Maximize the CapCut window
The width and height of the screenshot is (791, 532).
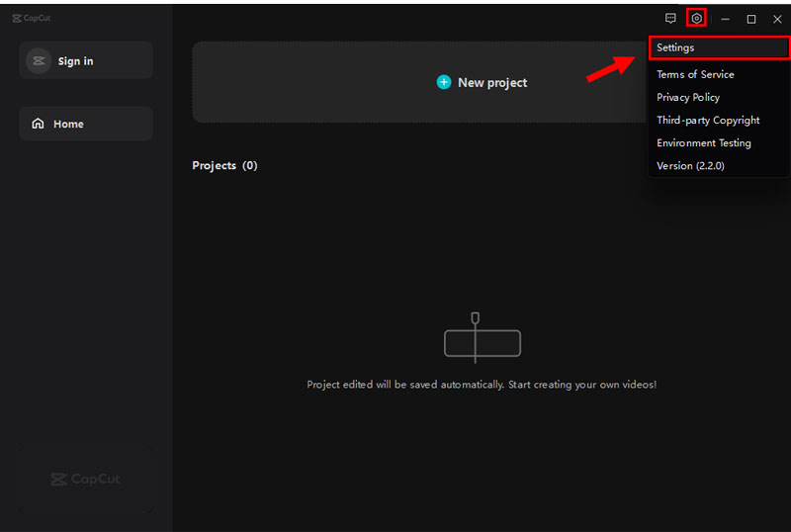pyautogui.click(x=751, y=19)
